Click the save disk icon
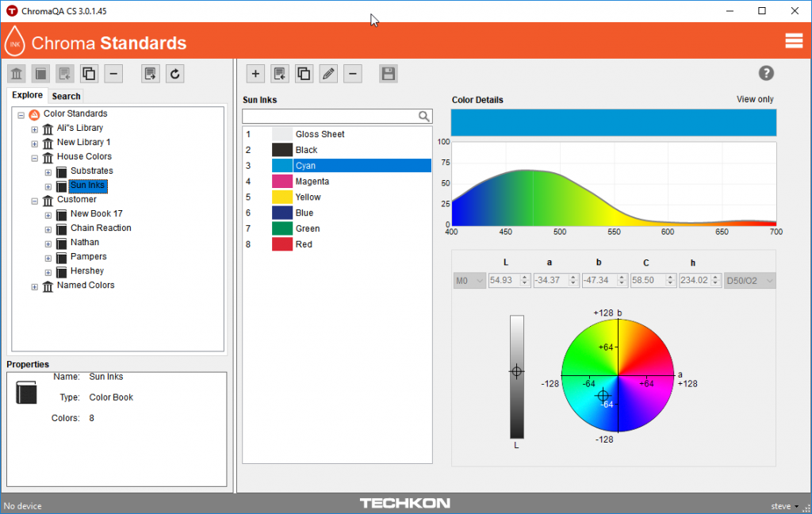 coord(389,74)
